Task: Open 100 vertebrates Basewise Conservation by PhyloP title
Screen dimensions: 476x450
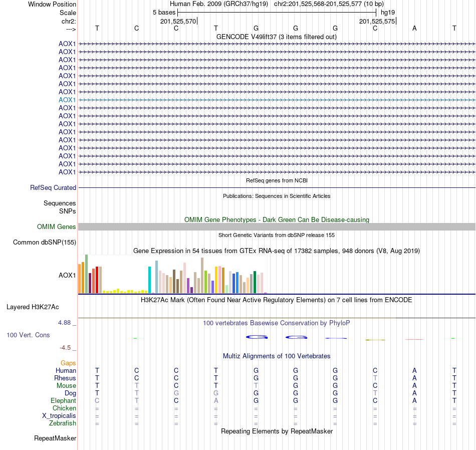Action: tap(277, 323)
